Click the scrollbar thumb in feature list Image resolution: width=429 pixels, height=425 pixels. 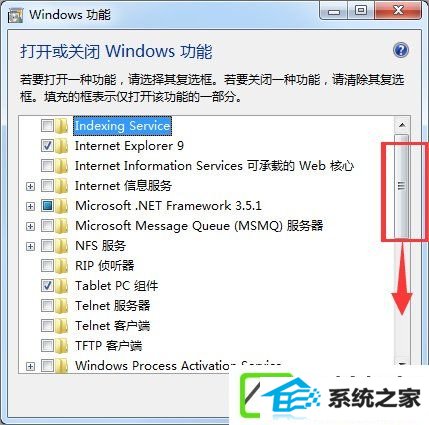(x=402, y=186)
